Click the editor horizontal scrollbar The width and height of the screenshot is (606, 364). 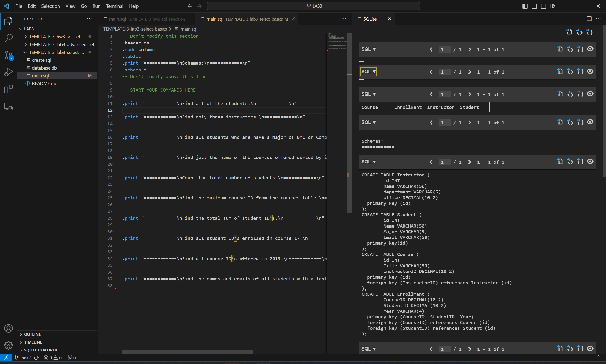[187, 351]
